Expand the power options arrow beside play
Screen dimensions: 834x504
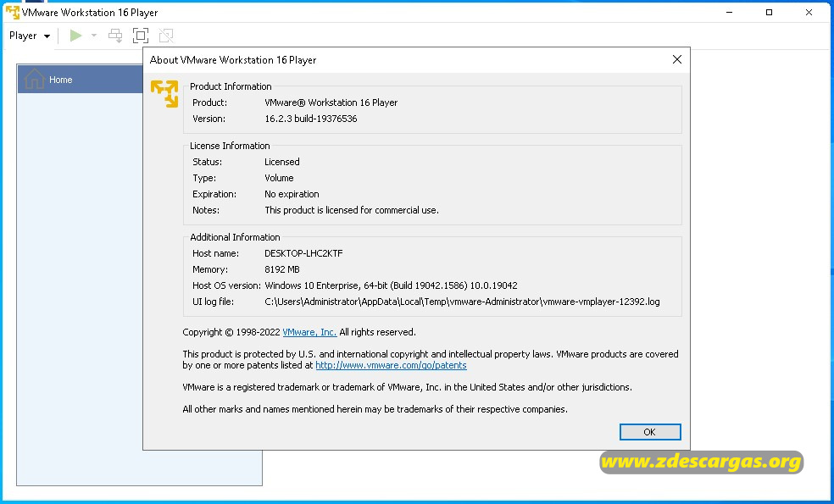93,36
